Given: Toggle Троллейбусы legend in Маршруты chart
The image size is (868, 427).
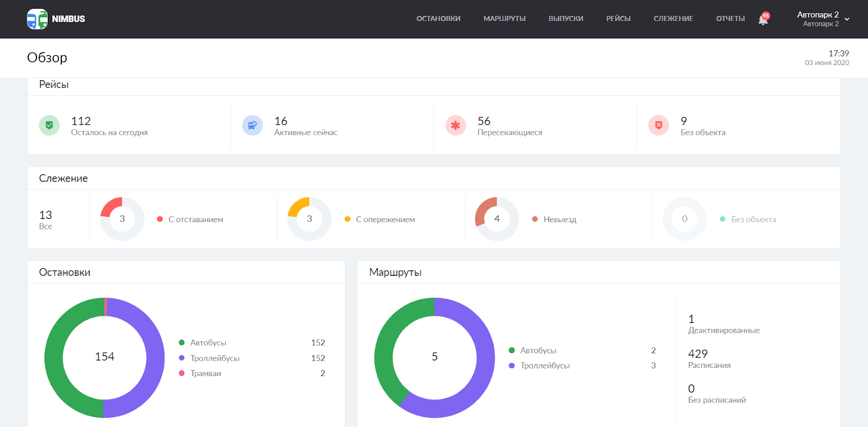Looking at the screenshot, I should 545,366.
